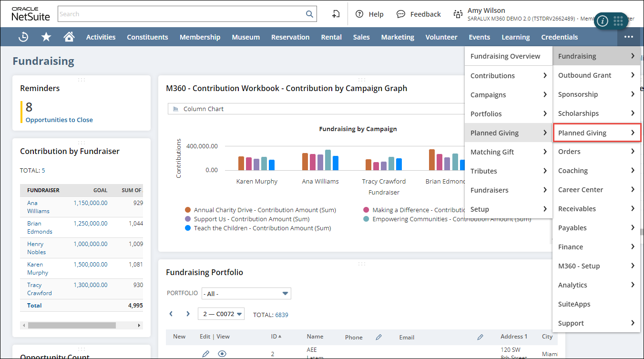
Task: Select Planned Giving in the overflow menu
Action: point(596,133)
